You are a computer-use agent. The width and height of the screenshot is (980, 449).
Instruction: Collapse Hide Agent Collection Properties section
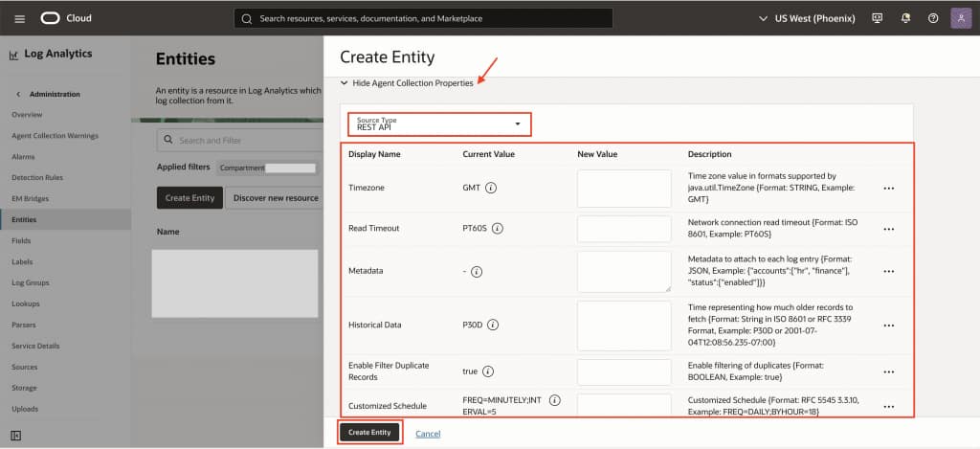tap(407, 82)
